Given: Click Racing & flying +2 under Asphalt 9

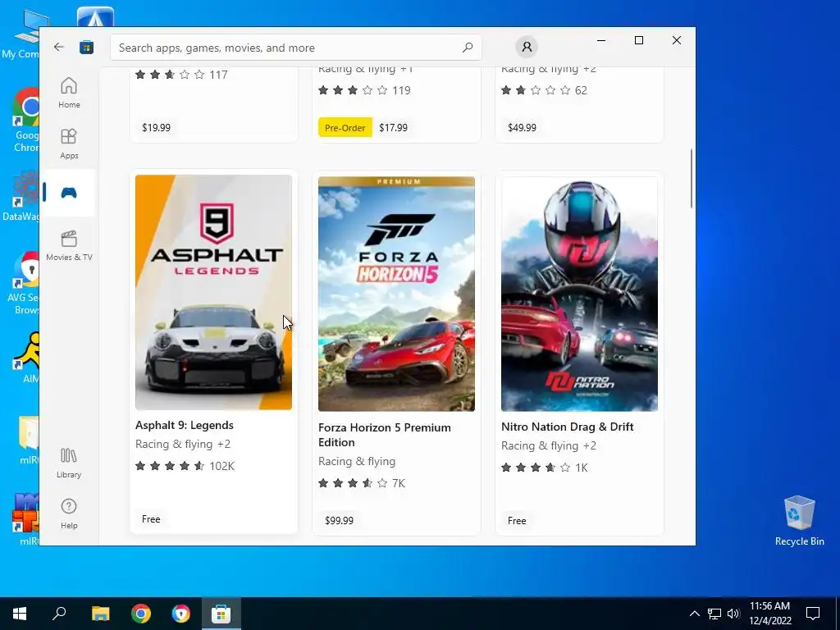Looking at the screenshot, I should 183,444.
